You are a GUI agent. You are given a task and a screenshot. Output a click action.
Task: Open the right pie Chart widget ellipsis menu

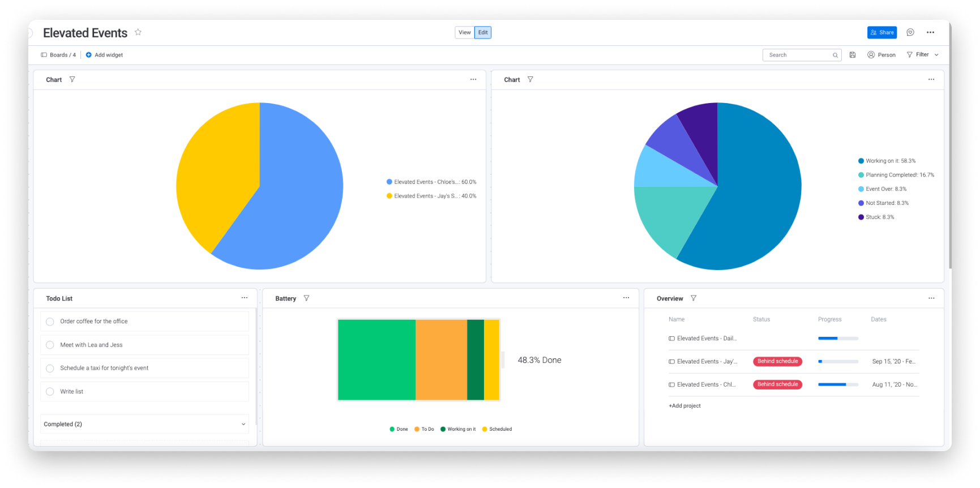click(x=931, y=79)
